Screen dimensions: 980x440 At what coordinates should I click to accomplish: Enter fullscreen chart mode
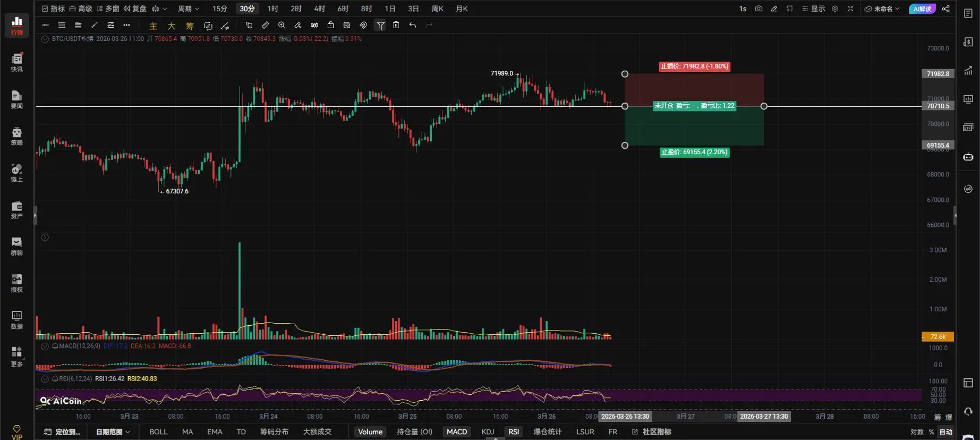pos(850,9)
